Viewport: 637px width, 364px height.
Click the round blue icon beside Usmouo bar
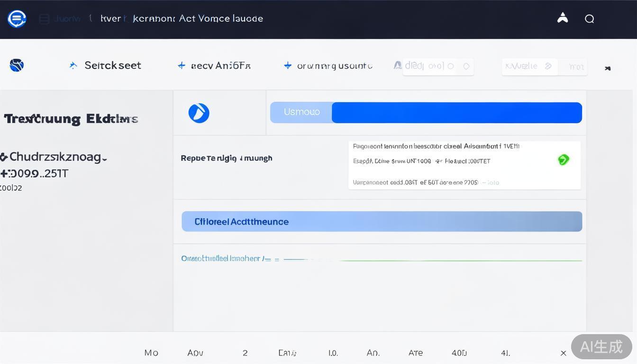click(199, 113)
